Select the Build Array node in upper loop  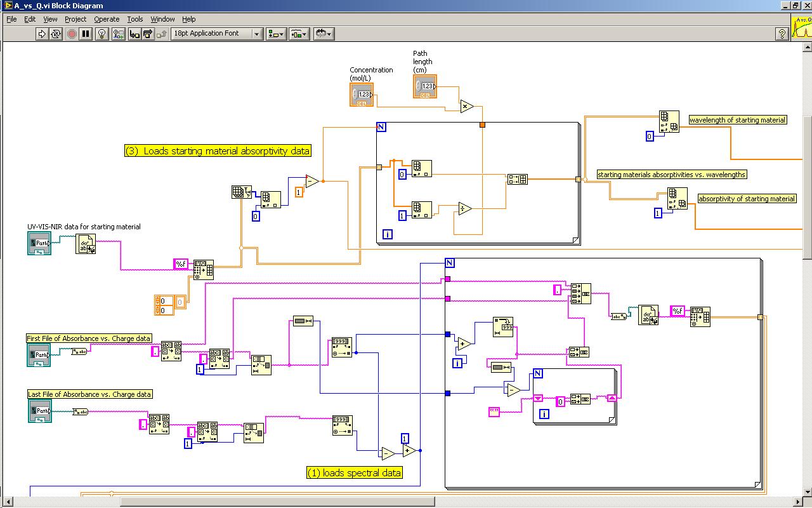(x=517, y=180)
